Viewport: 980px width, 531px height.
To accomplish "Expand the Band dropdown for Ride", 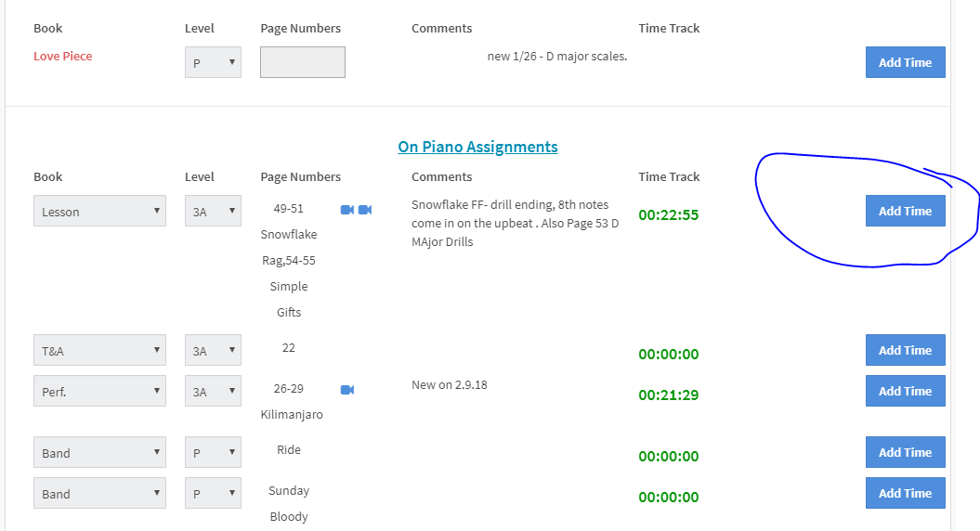I will click(100, 452).
